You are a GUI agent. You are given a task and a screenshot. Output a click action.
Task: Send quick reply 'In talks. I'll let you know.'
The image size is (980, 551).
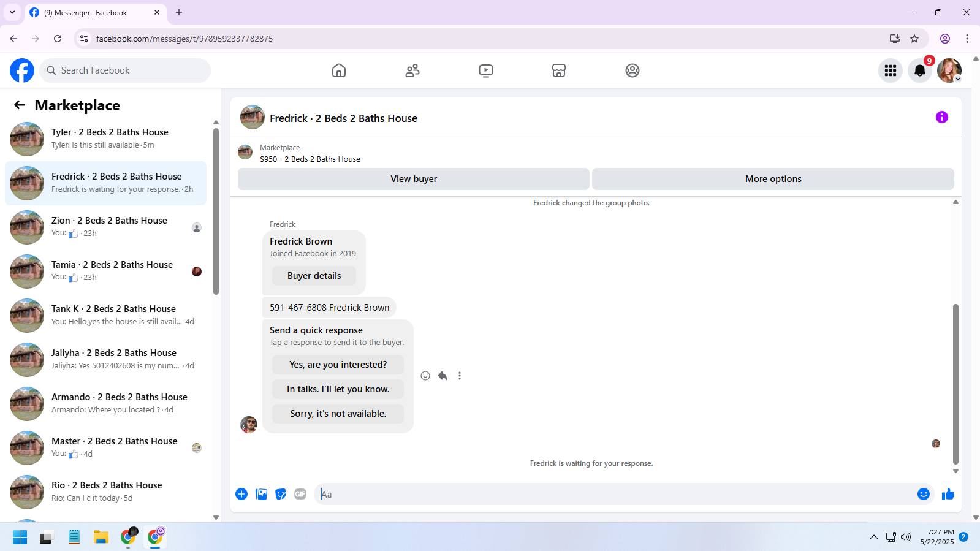coord(338,389)
